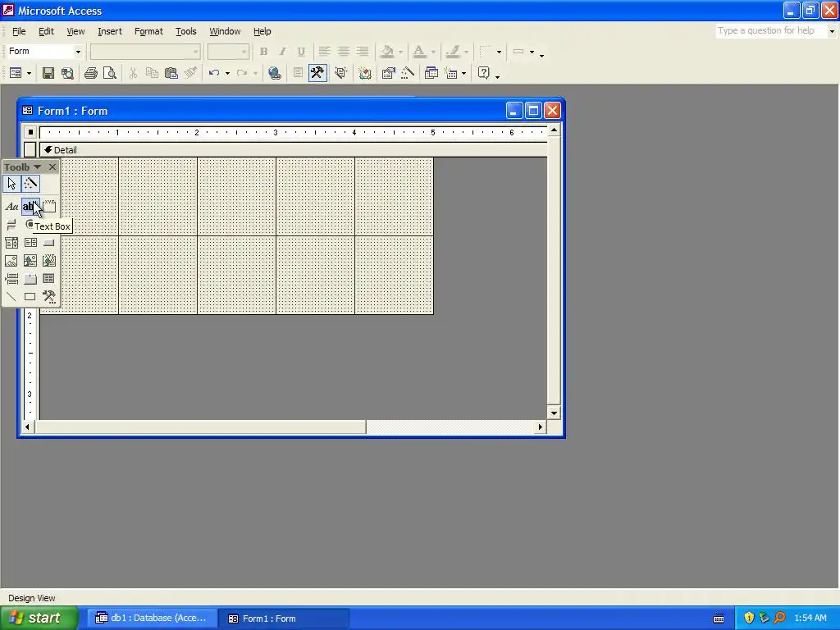Click the Detail section bar

pyautogui.click(x=293, y=150)
